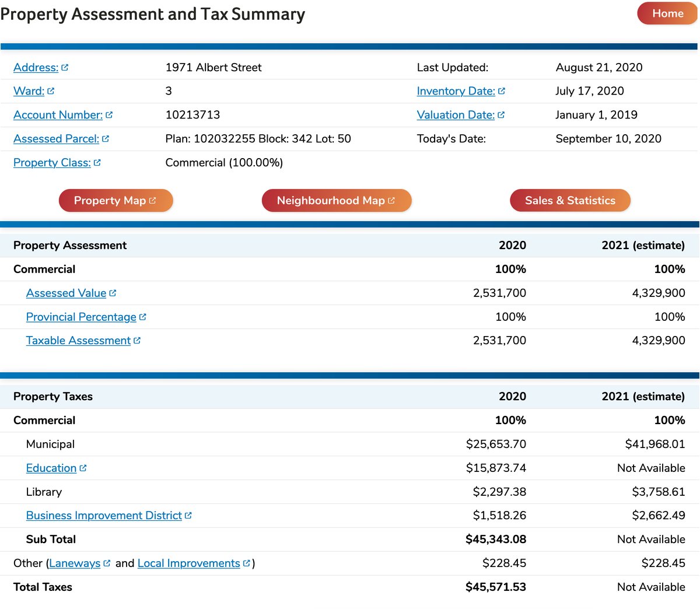Click the external link icon next to Ward
This screenshot has height=609, width=700.
[x=50, y=91]
